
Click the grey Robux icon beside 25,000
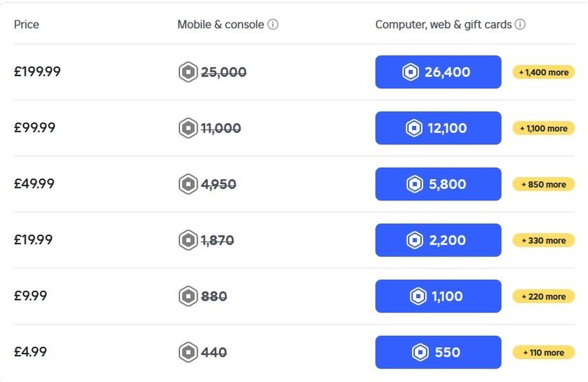[188, 72]
